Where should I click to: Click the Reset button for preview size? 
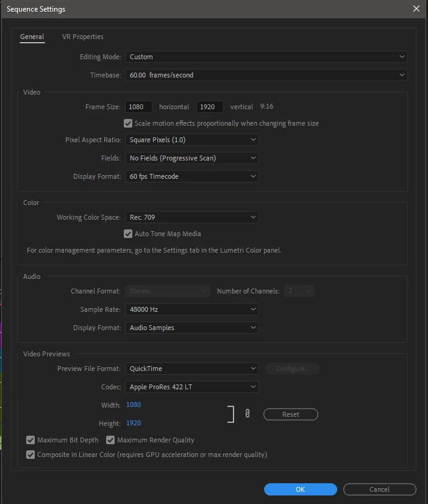[x=291, y=414]
